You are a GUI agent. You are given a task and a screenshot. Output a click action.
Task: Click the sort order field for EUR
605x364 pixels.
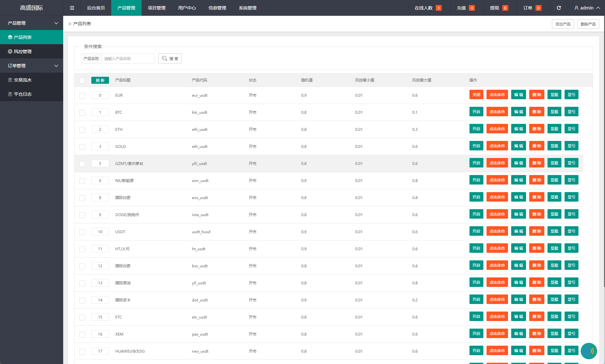100,95
